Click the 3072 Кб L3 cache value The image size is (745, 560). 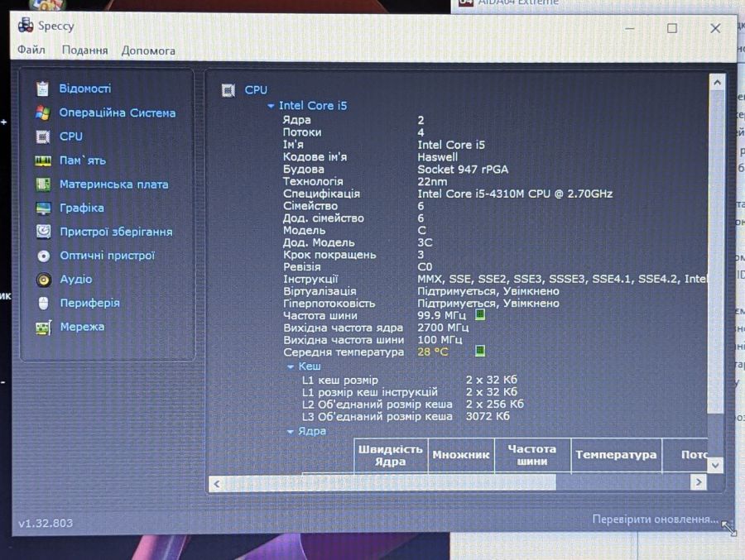click(488, 417)
